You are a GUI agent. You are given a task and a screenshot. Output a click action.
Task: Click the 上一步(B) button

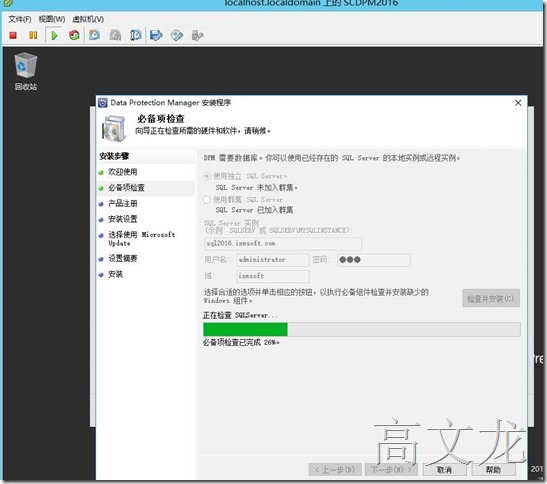pos(335,470)
